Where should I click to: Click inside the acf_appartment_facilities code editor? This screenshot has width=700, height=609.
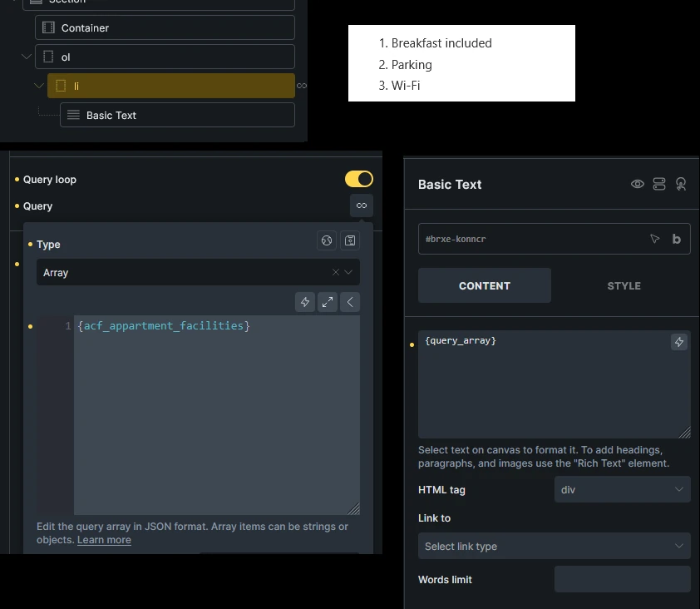(x=216, y=415)
